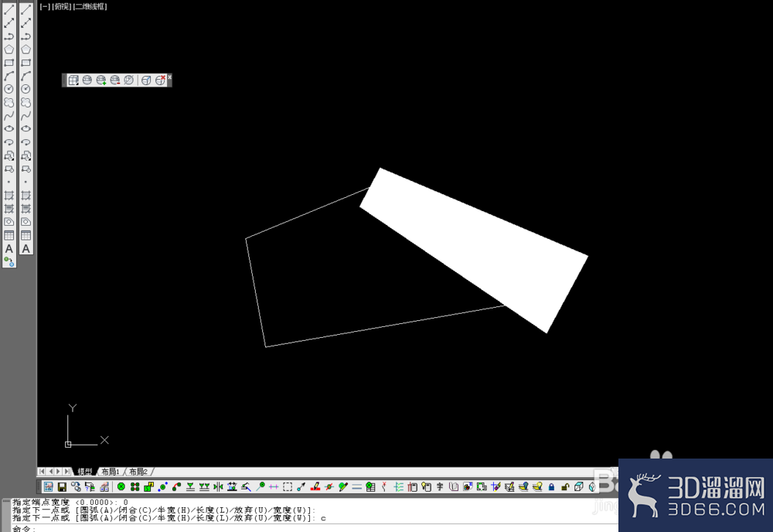The width and height of the screenshot is (773, 532).
Task: Close the floating toolbar with its X
Action: [169, 77]
